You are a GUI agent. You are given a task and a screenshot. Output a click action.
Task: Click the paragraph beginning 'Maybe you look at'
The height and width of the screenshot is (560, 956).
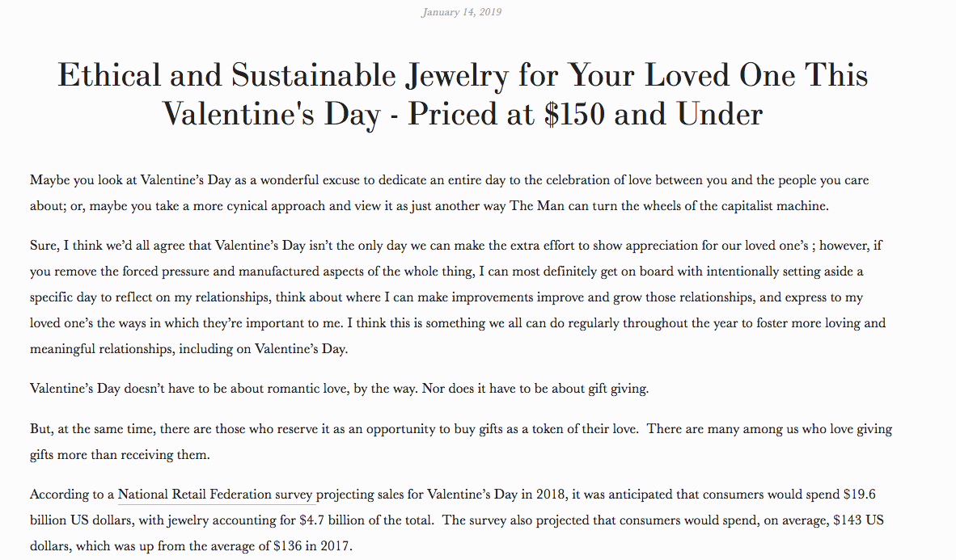pos(450,193)
